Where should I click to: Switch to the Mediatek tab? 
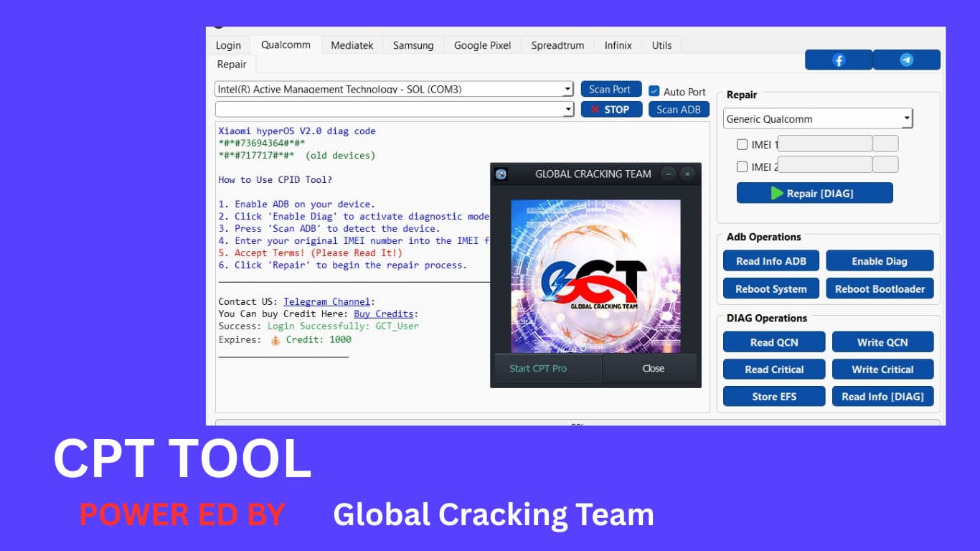coord(352,44)
